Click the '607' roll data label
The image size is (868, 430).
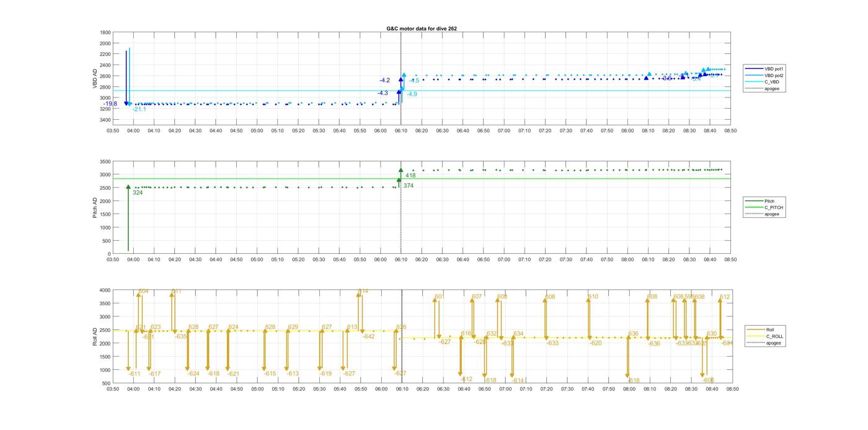(477, 297)
